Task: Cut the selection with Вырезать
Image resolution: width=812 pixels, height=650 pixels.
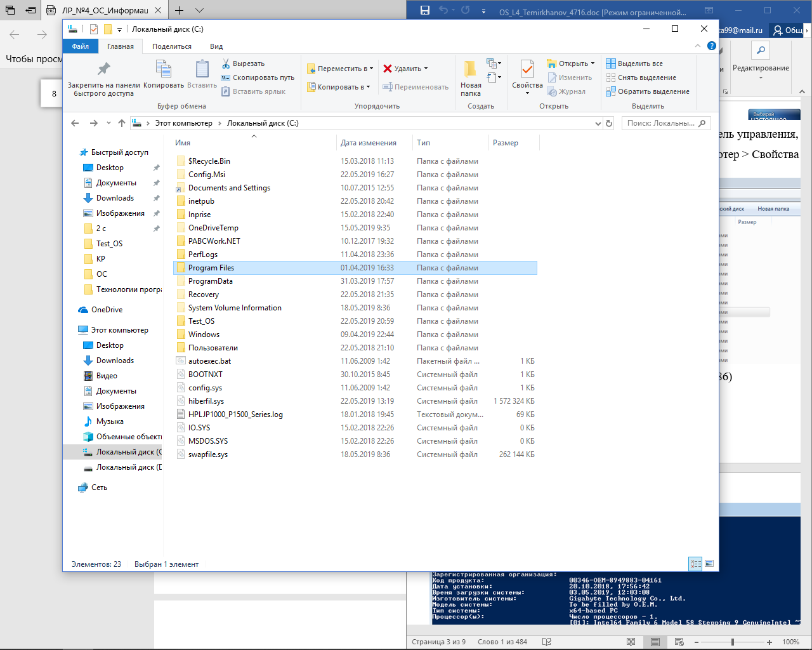Action: tap(243, 63)
